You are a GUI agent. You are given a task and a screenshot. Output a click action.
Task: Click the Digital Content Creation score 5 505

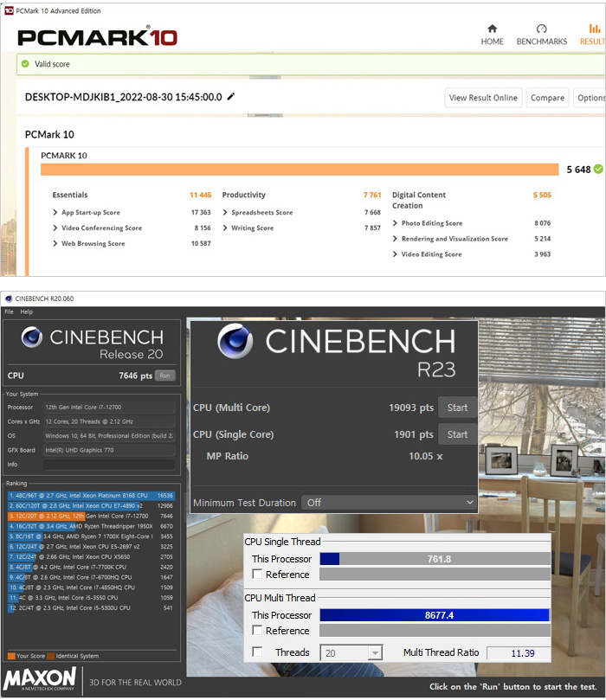(542, 195)
